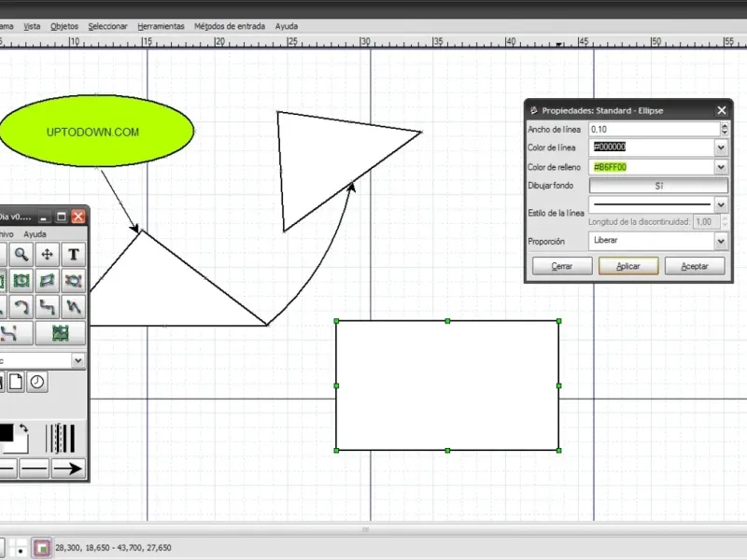This screenshot has width=747, height=560.
Task: Click the clock icon in toolbox
Action: 37,382
